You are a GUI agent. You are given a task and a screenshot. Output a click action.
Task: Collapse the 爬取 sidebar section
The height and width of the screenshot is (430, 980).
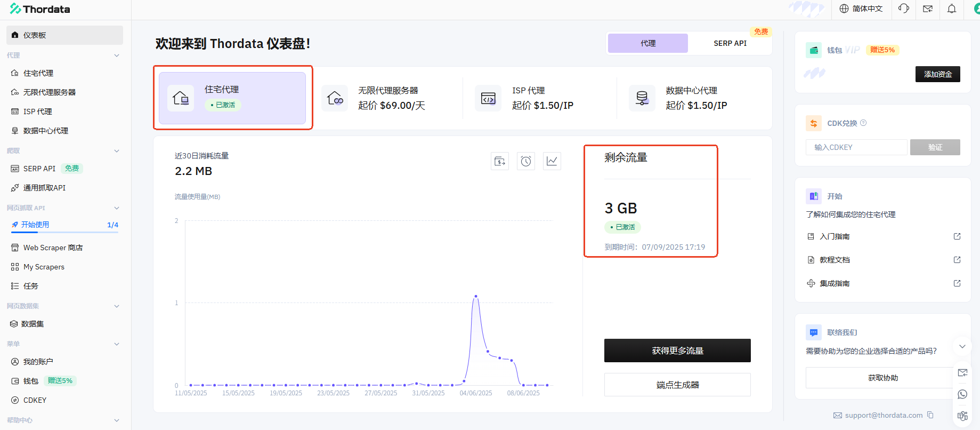pyautogui.click(x=117, y=151)
